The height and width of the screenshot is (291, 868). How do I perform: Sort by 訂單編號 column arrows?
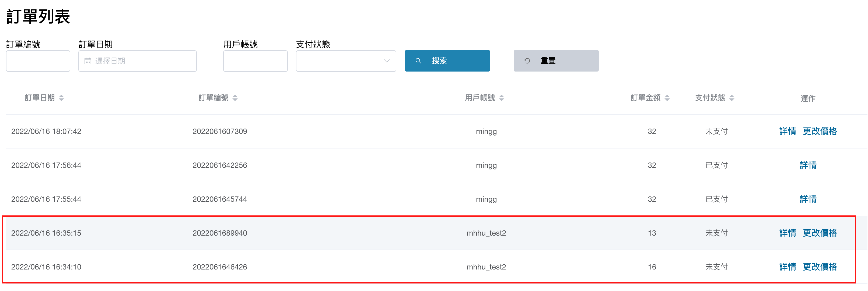tap(235, 98)
